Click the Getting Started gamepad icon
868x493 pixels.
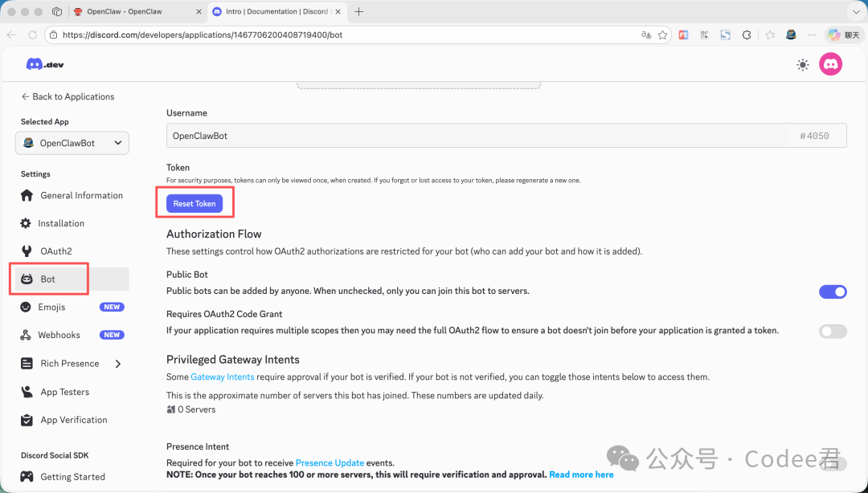(x=26, y=476)
